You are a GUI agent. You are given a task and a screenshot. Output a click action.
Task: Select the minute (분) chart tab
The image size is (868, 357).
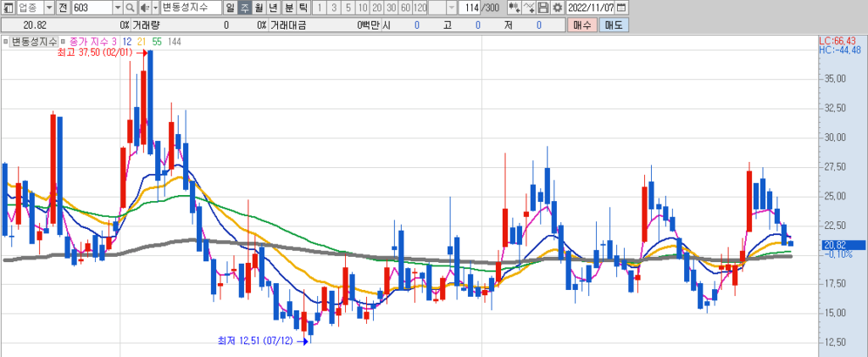288,8
